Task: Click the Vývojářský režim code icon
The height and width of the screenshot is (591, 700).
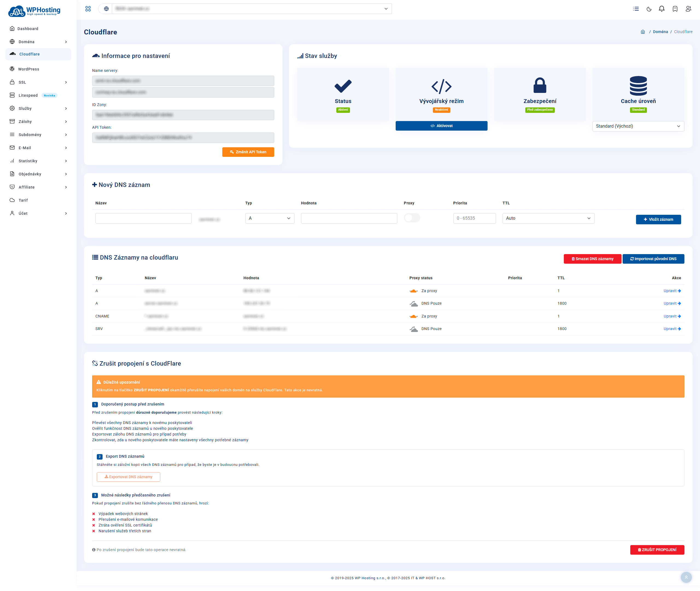Action: (441, 86)
